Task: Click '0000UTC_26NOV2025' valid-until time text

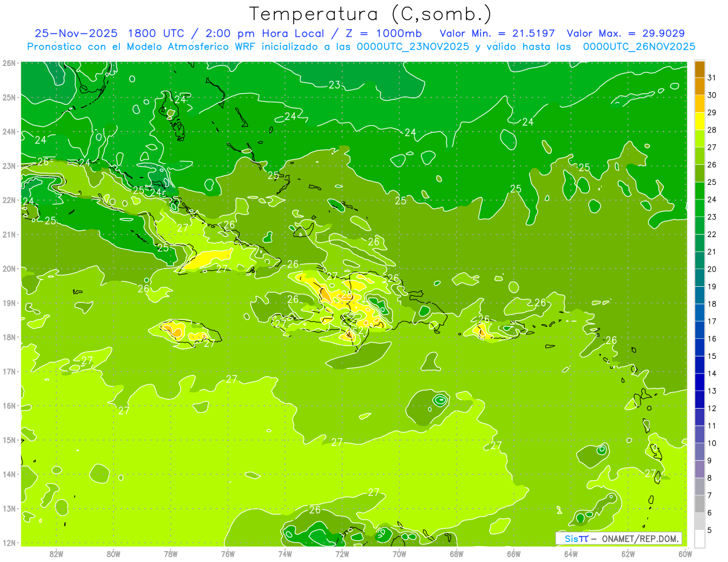Action: coord(639,47)
